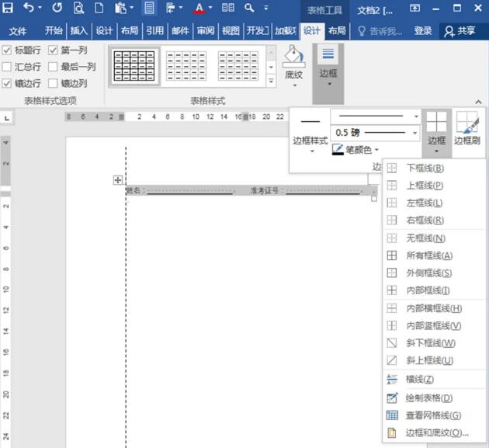Open the Undo history dropdown arrow
The width and height of the screenshot is (489, 448).
point(40,8)
